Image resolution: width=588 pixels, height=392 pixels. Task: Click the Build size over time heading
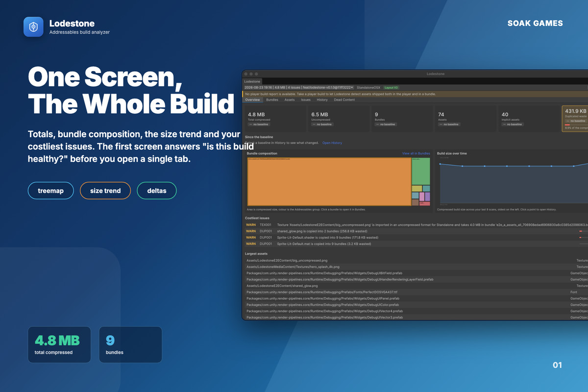(452, 153)
